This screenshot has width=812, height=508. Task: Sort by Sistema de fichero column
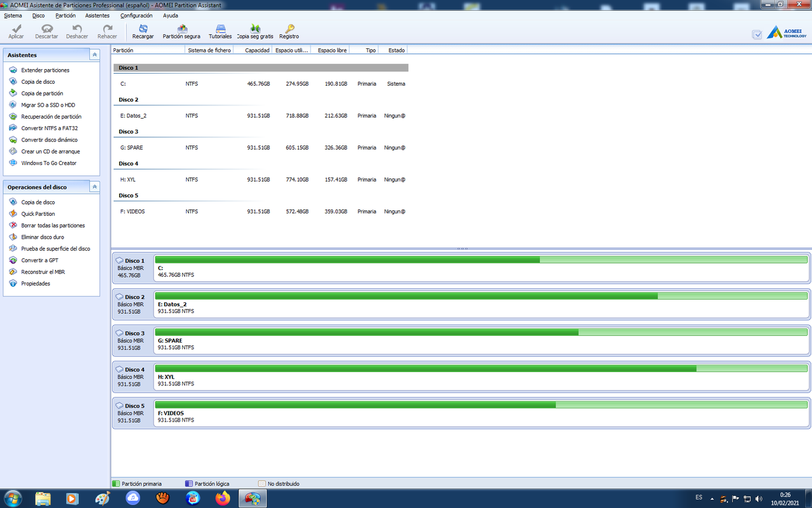coord(209,50)
